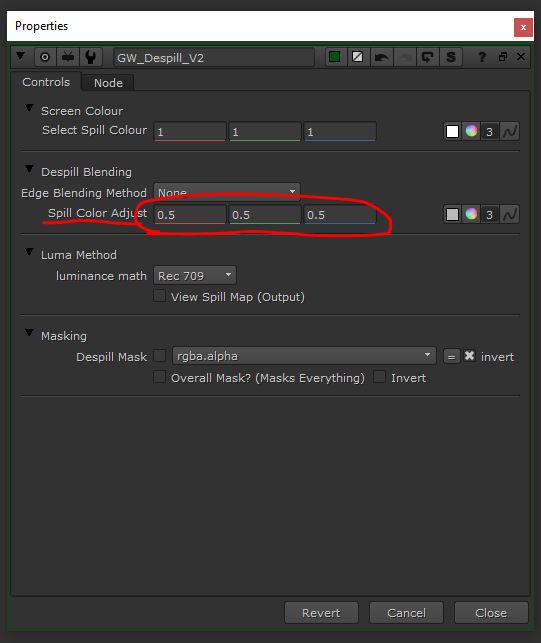Image resolution: width=541 pixels, height=643 pixels.
Task: Click the center node in viewer icon
Action: point(45,57)
